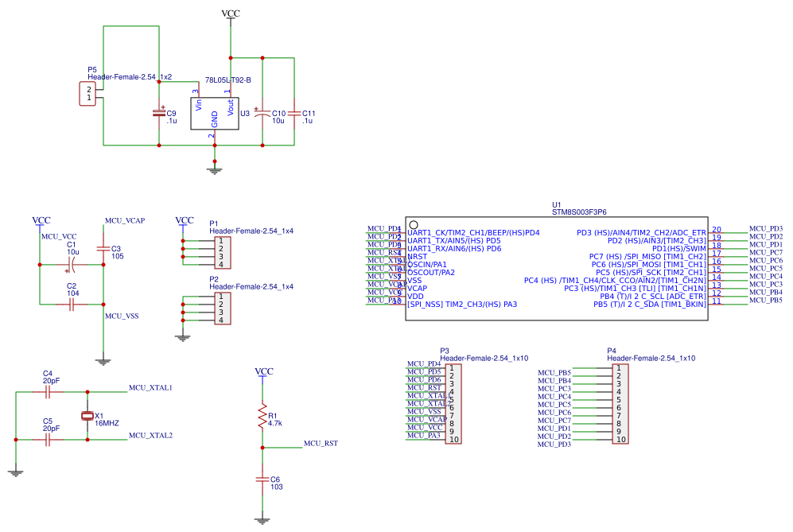Select the 16MHZ crystal value
The width and height of the screenshot is (793, 532).
coord(107,423)
